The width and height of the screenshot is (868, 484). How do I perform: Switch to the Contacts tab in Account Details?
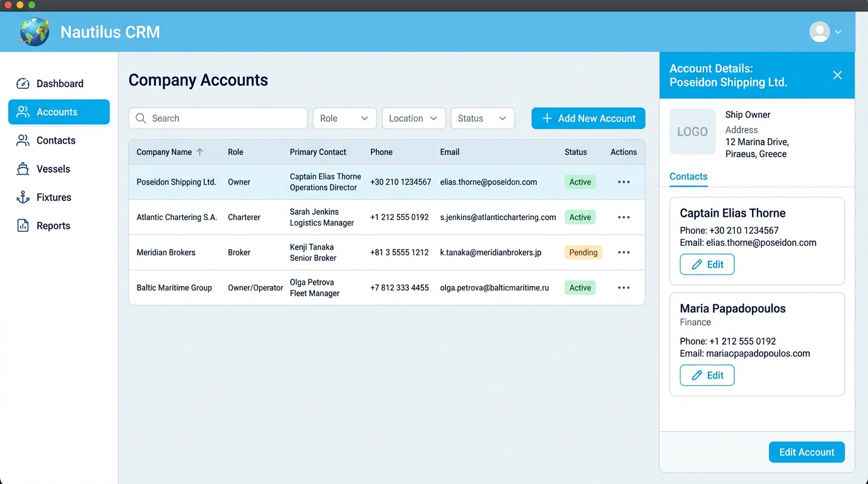coord(688,176)
